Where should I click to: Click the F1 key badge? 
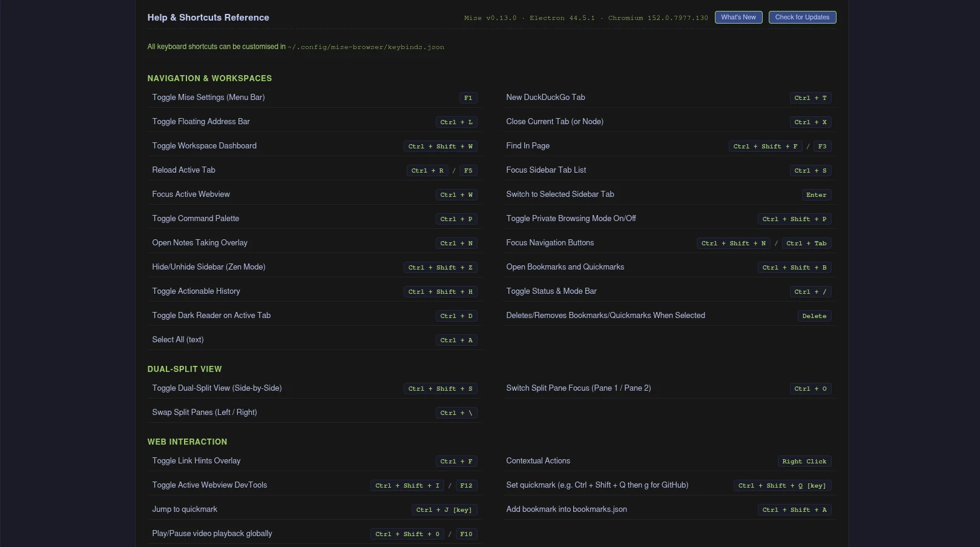[468, 98]
